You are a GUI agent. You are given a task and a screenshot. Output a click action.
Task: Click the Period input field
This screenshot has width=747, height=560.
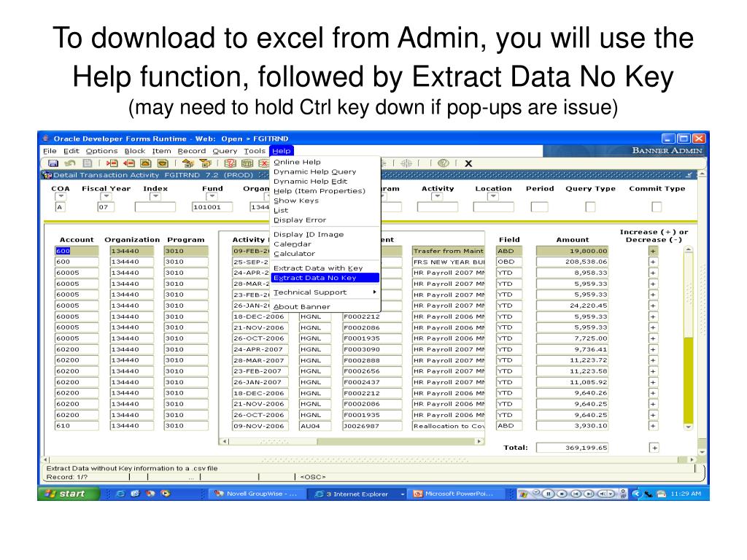click(x=539, y=207)
